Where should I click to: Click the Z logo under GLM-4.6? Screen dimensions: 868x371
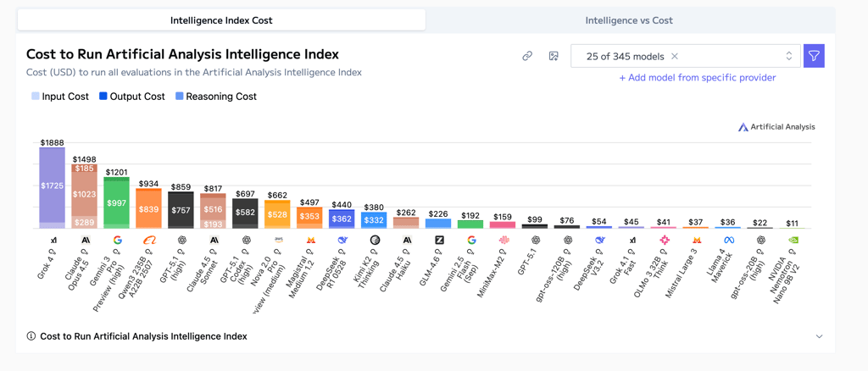pyautogui.click(x=439, y=240)
